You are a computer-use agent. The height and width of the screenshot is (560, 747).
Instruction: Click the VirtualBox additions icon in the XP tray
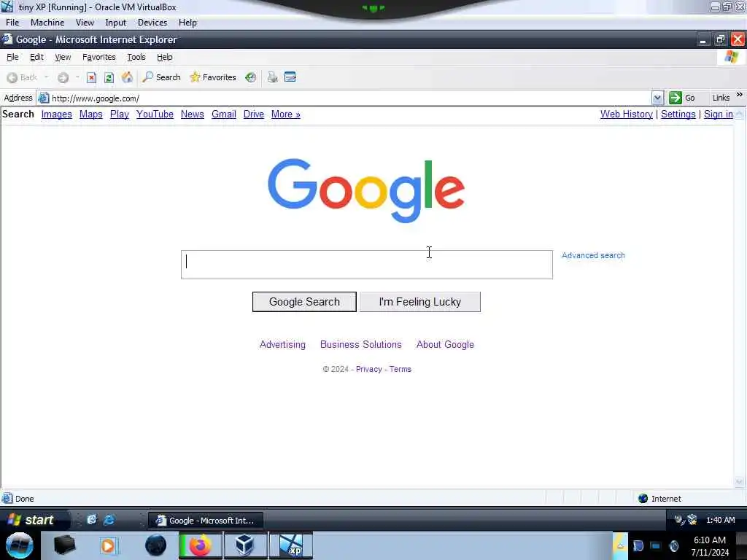point(692,520)
